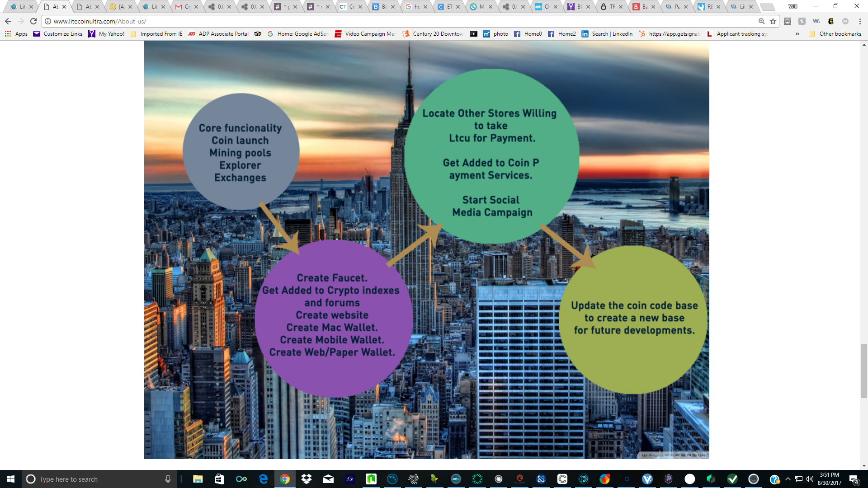
Task: Open the Customize Links bookmark
Action: click(58, 34)
